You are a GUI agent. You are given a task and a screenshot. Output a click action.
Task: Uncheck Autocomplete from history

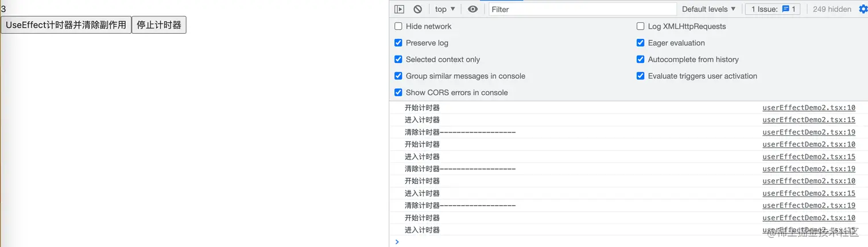coord(641,60)
